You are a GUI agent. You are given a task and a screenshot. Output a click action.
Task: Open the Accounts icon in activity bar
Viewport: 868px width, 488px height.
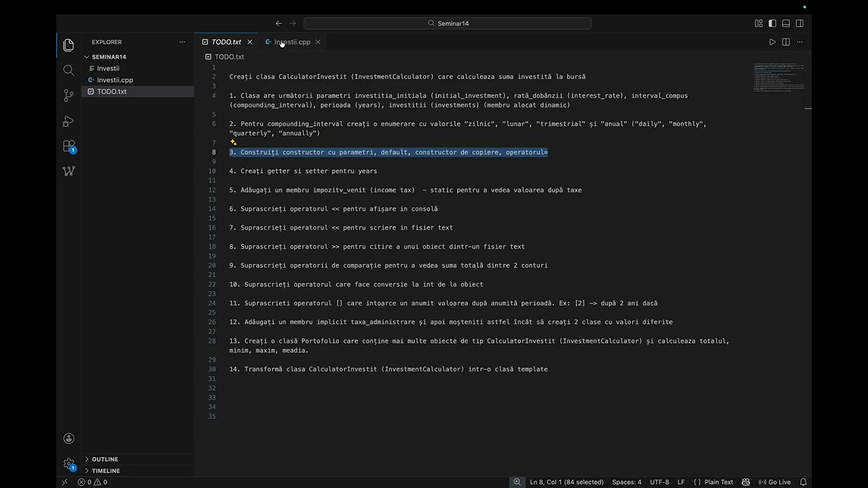click(x=68, y=439)
